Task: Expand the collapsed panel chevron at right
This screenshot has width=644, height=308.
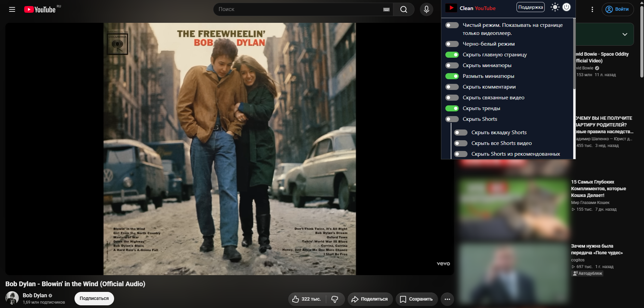Action: [x=625, y=34]
